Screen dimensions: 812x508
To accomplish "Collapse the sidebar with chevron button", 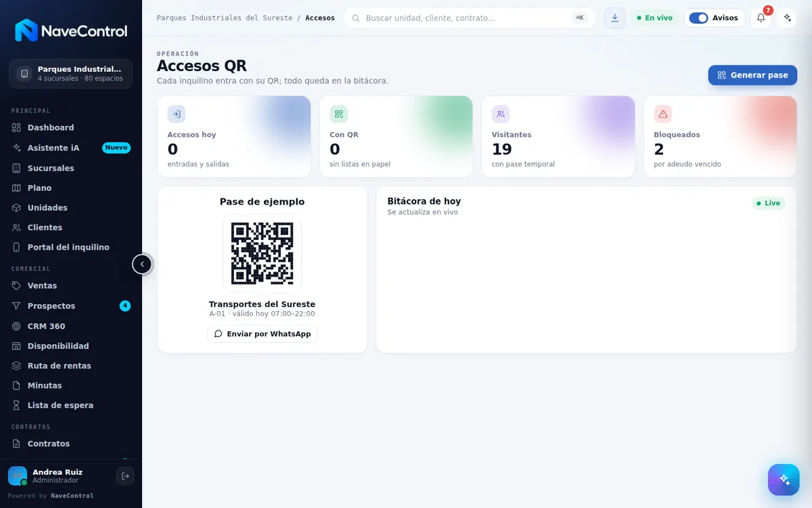I will 142,264.
